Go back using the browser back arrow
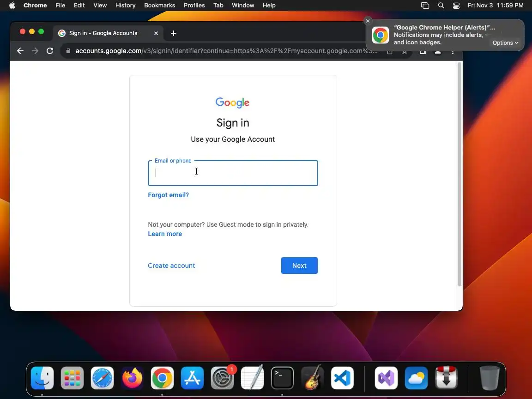 [x=20, y=51]
